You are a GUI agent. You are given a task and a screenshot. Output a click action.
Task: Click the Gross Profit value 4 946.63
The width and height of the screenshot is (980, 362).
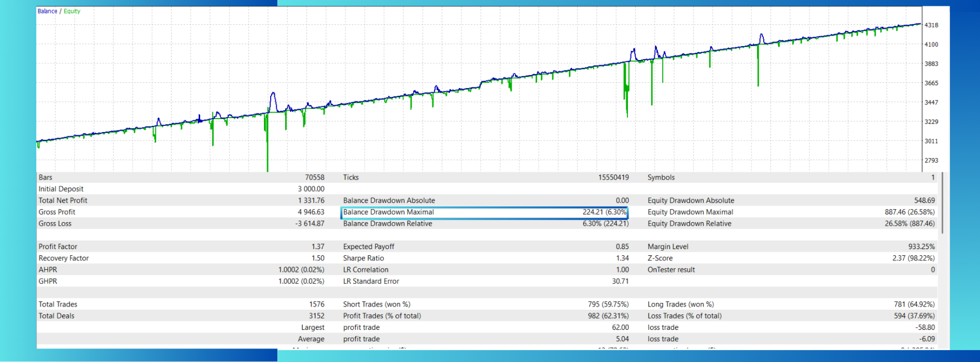tap(311, 212)
